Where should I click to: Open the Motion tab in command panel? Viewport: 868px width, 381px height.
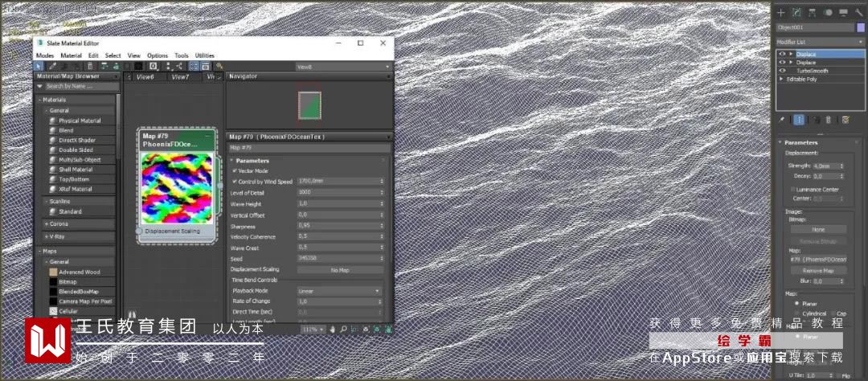pyautogui.click(x=828, y=12)
